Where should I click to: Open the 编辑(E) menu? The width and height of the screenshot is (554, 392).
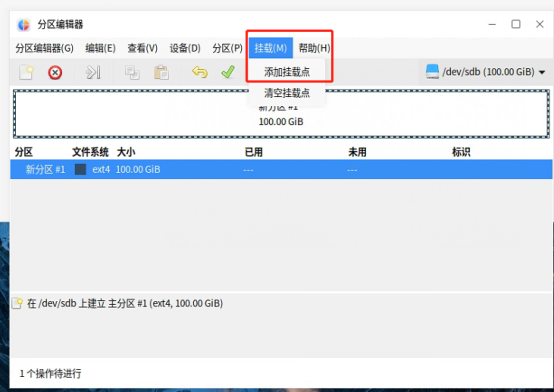click(x=100, y=48)
